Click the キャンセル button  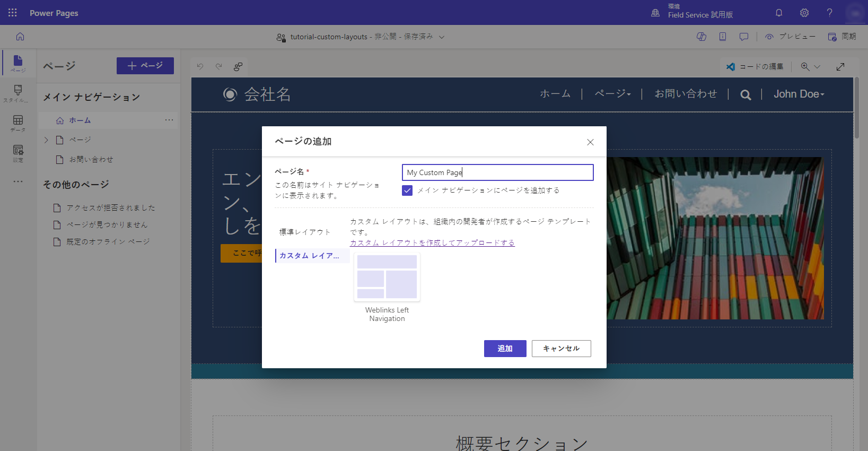pos(562,349)
